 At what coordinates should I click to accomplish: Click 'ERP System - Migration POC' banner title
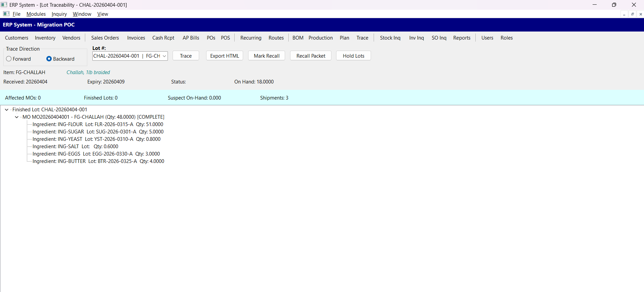(x=39, y=25)
